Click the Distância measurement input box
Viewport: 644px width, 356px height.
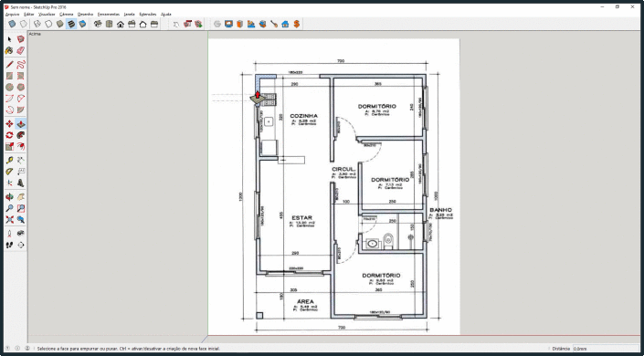(x=606, y=348)
